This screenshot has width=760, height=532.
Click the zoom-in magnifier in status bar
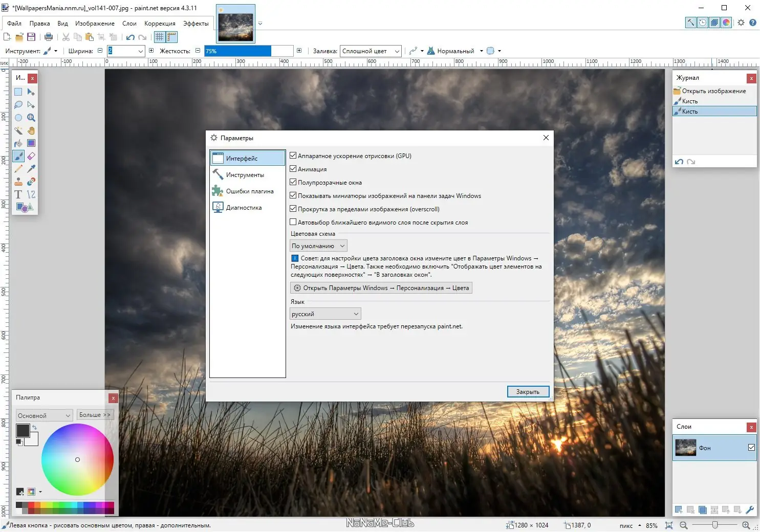(746, 525)
